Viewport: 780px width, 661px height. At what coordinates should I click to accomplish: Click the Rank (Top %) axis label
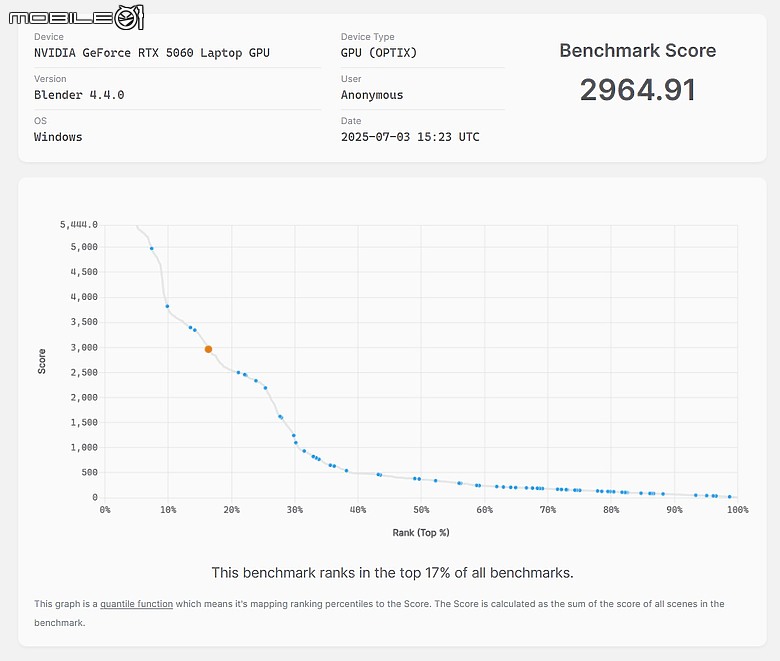421,533
